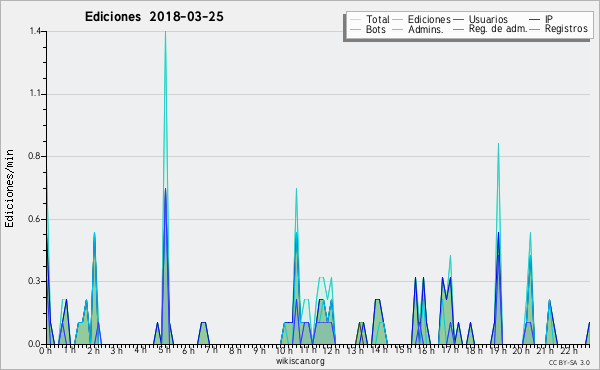The width and height of the screenshot is (600, 370).
Task: Click the "1 h" x-axis label
Action: [x=70, y=350]
